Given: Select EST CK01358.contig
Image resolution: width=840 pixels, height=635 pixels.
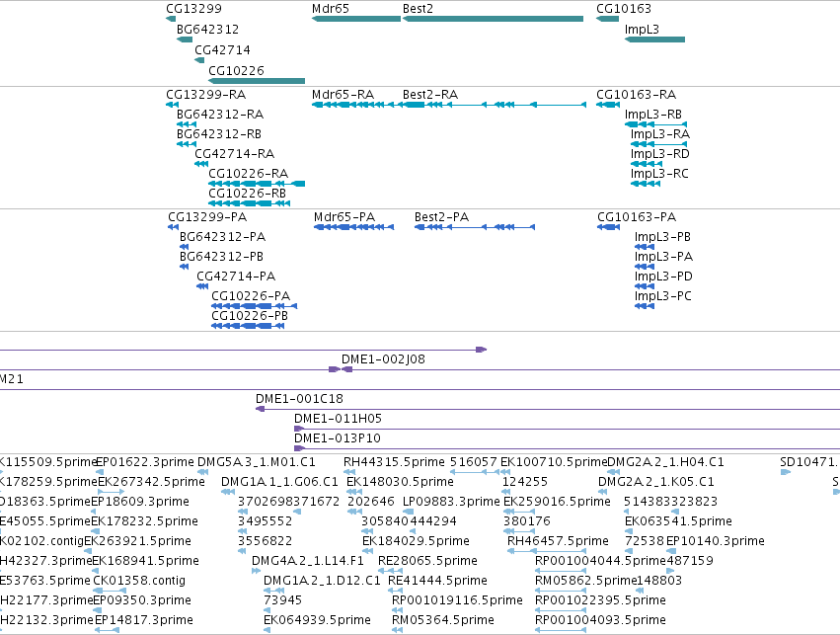Looking at the screenshot, I should click(x=139, y=581).
